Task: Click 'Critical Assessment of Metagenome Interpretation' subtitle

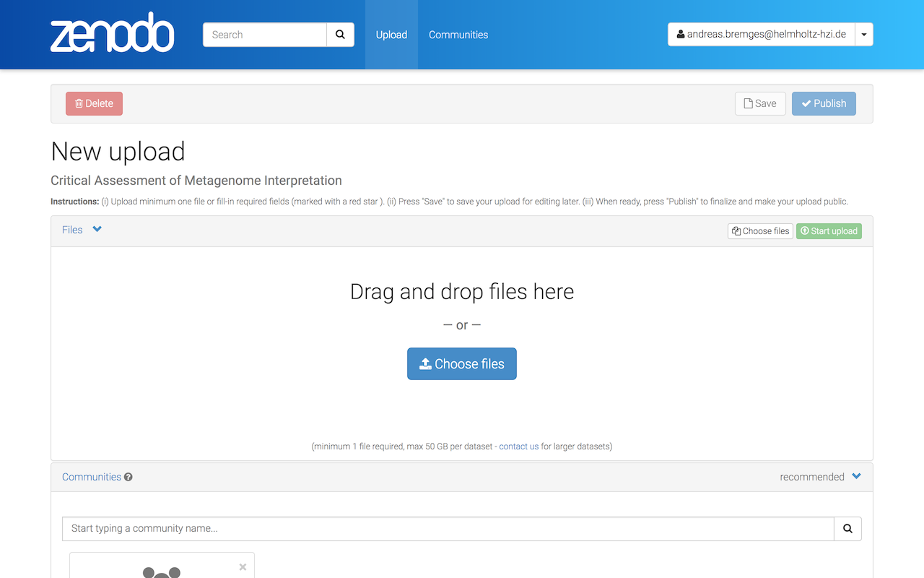Action: 196,181
